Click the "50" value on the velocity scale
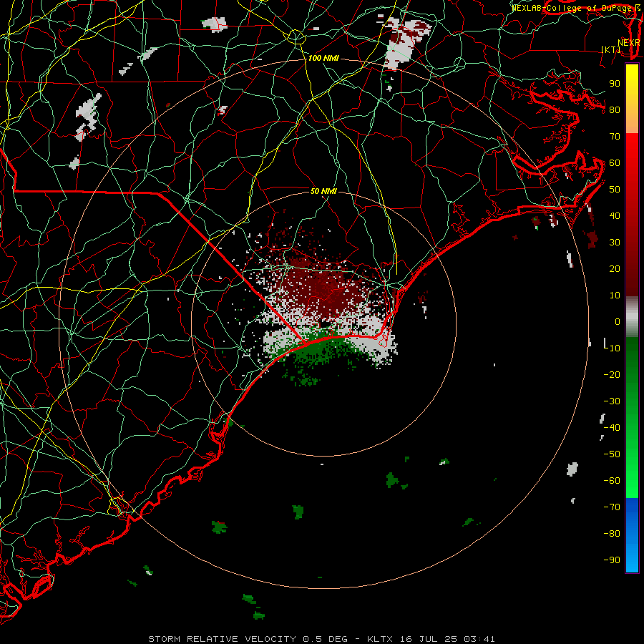This screenshot has width=644, height=644. click(615, 190)
